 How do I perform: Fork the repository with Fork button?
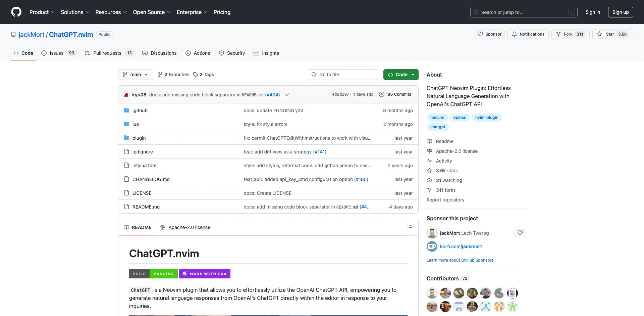[x=570, y=34]
